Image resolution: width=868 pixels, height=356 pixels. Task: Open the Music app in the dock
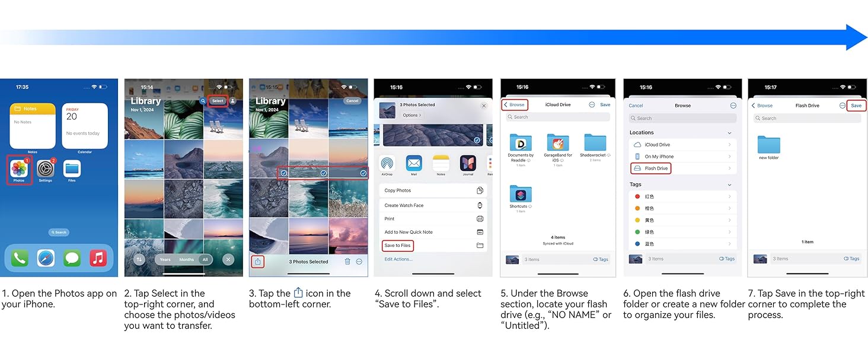(x=98, y=258)
